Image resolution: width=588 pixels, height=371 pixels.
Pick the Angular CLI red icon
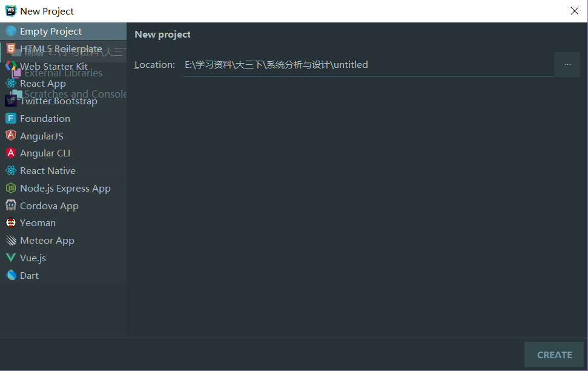point(11,153)
